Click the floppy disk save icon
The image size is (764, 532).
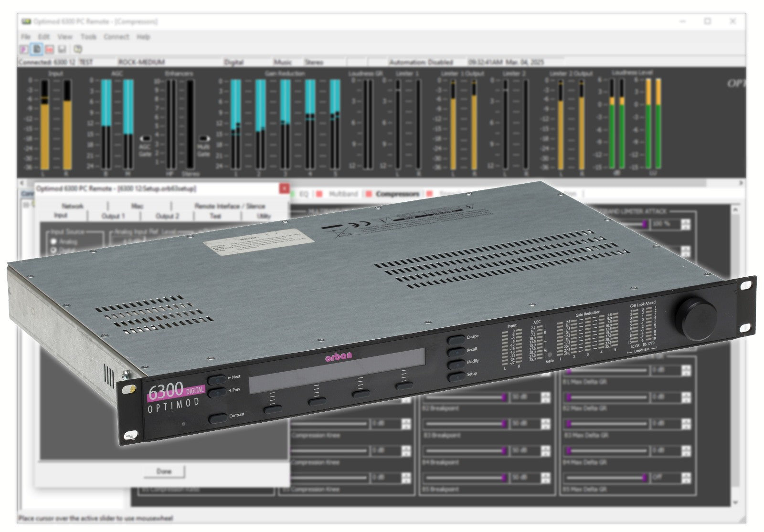coord(62,49)
